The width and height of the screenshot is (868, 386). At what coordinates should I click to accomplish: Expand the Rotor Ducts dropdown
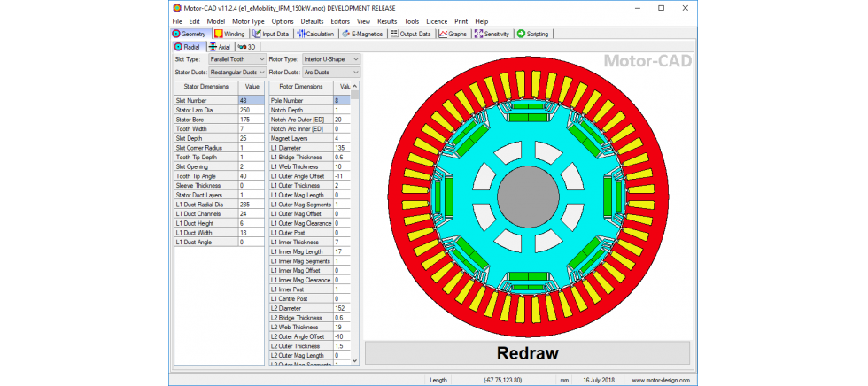pos(355,72)
